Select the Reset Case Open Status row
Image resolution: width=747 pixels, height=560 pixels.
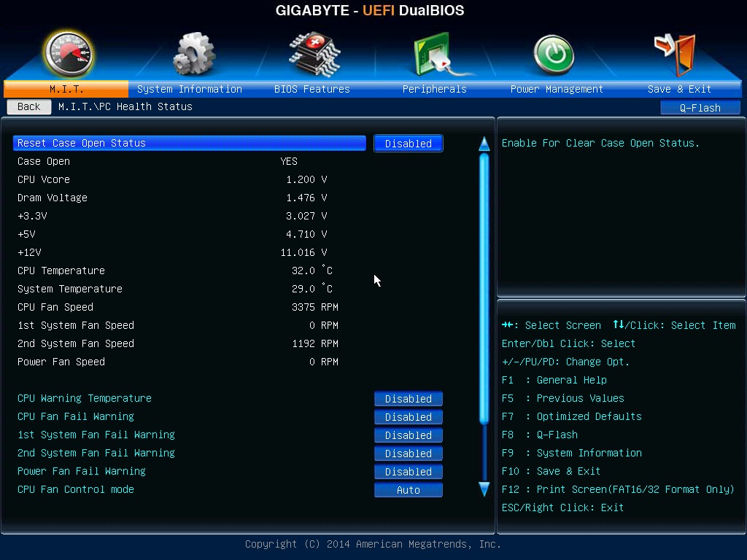190,143
